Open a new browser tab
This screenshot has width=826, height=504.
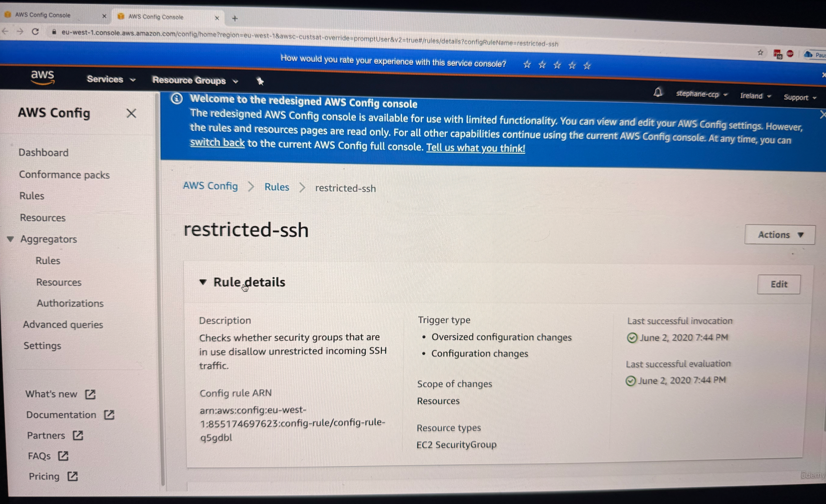click(x=235, y=18)
